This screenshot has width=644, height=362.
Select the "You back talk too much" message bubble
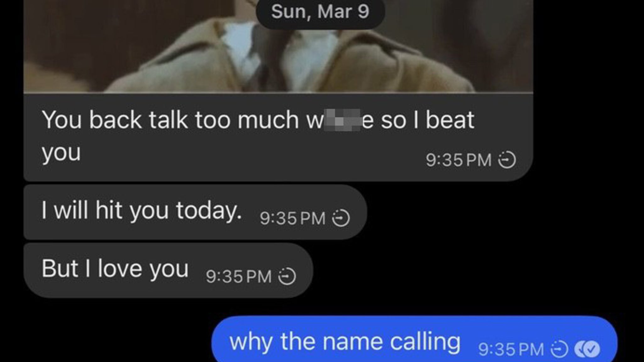tap(278, 137)
